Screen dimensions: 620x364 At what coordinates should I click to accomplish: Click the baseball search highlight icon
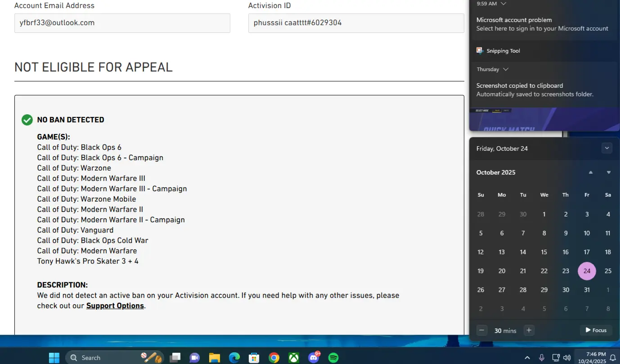point(152,358)
